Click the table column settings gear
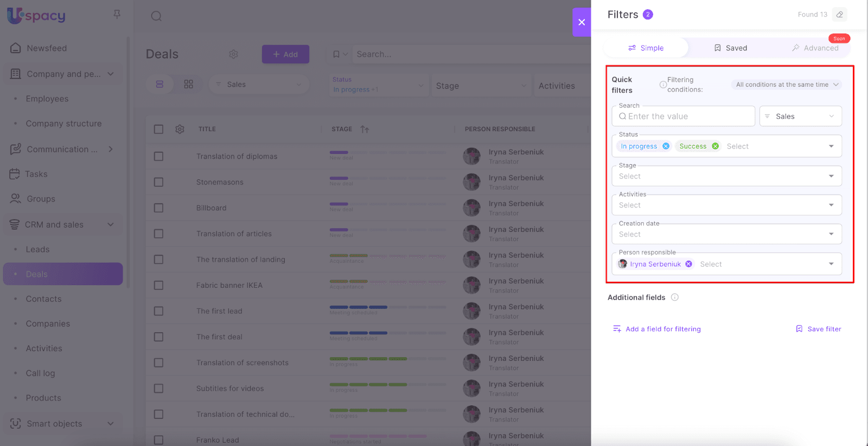 [x=180, y=129]
